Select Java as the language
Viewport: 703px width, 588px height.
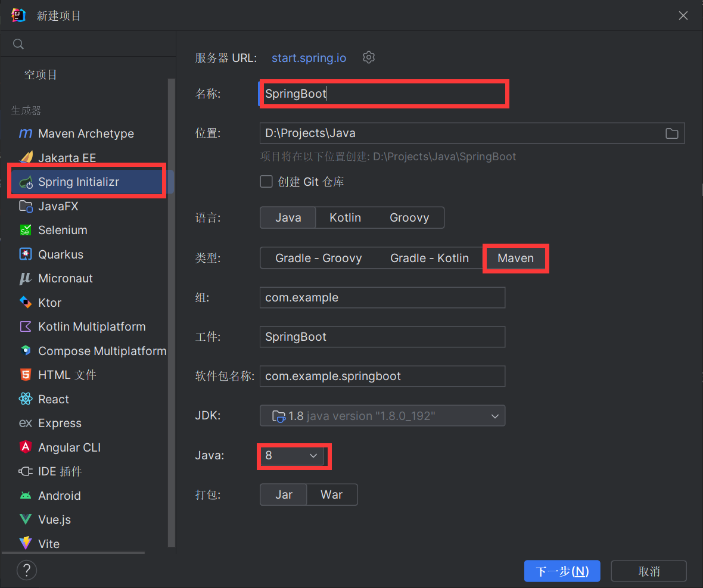(x=288, y=218)
